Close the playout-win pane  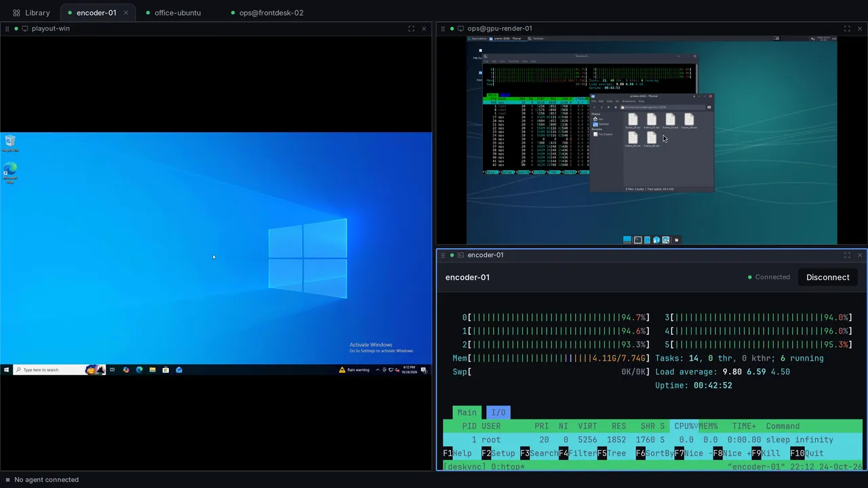[x=424, y=28]
